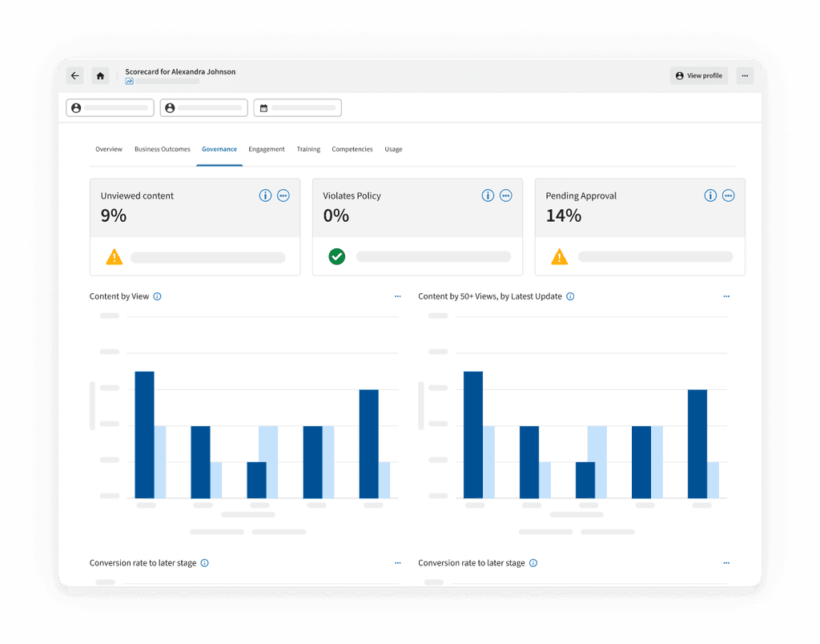
Task: Click the green checkmark in Violates Policy card
Action: 337,257
